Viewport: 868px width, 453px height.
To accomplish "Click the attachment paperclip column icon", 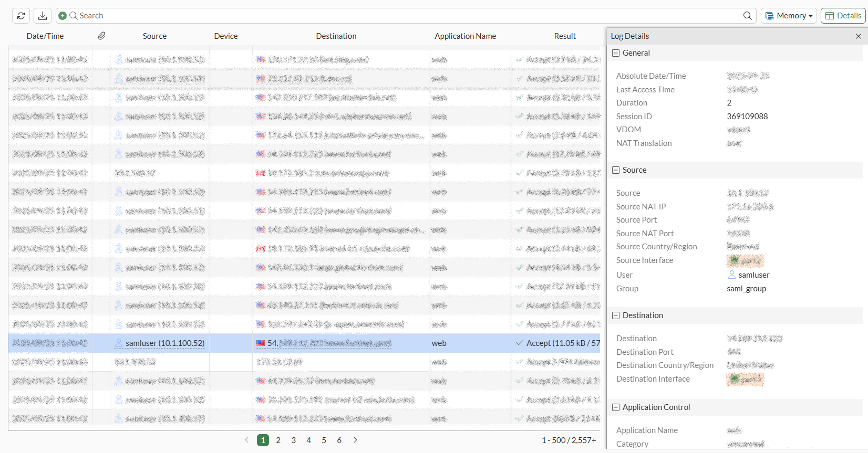I will [101, 36].
